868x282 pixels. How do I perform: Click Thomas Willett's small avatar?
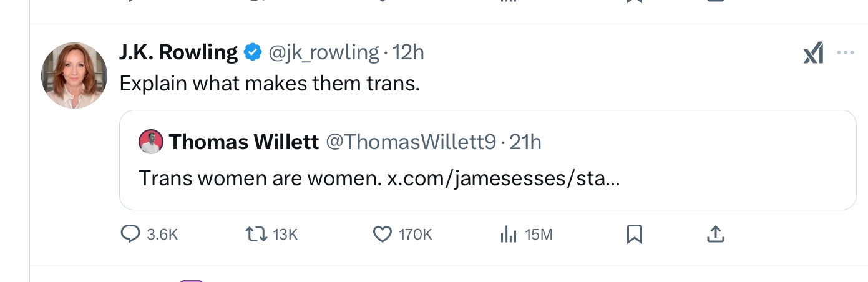(x=150, y=142)
